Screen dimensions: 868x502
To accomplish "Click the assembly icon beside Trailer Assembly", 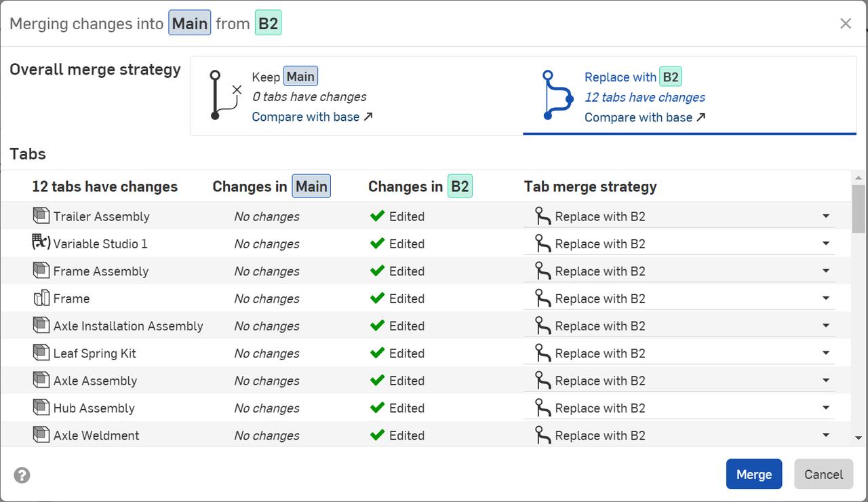I will click(x=41, y=216).
